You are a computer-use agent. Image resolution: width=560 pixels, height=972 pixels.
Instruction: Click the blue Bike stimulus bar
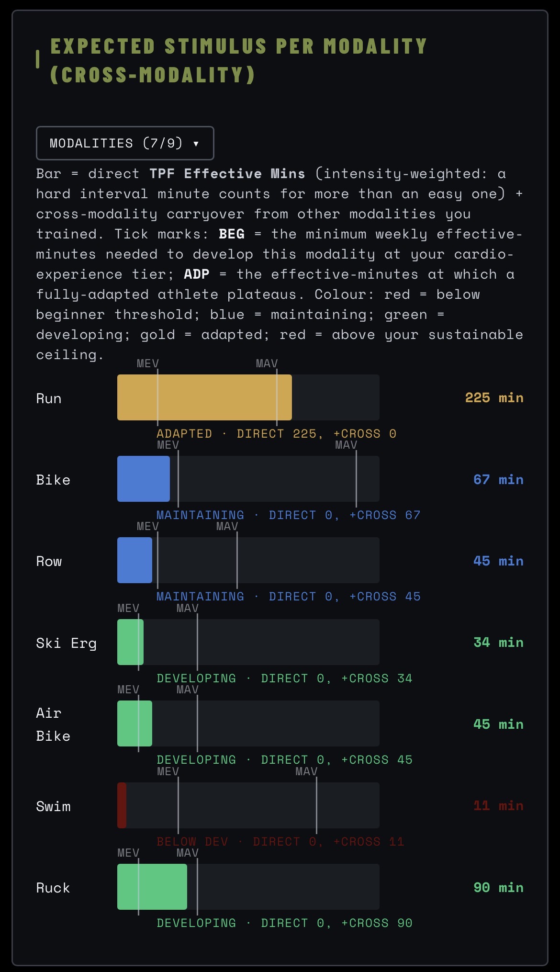click(x=144, y=479)
